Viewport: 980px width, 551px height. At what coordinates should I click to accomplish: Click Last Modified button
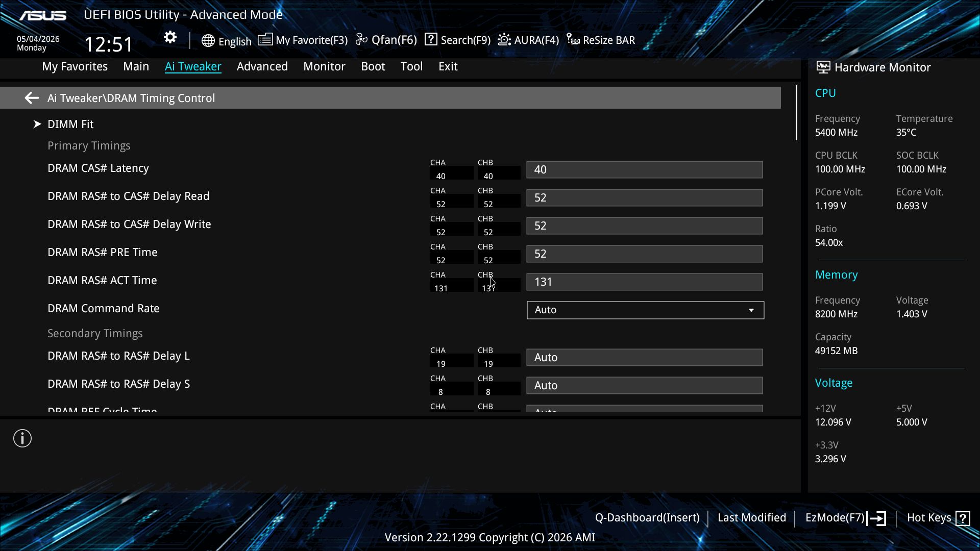(751, 518)
